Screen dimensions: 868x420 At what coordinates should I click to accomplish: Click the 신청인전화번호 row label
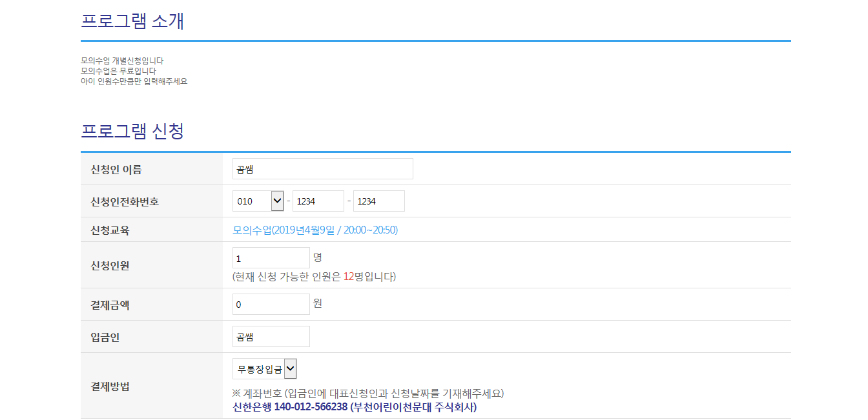click(125, 201)
